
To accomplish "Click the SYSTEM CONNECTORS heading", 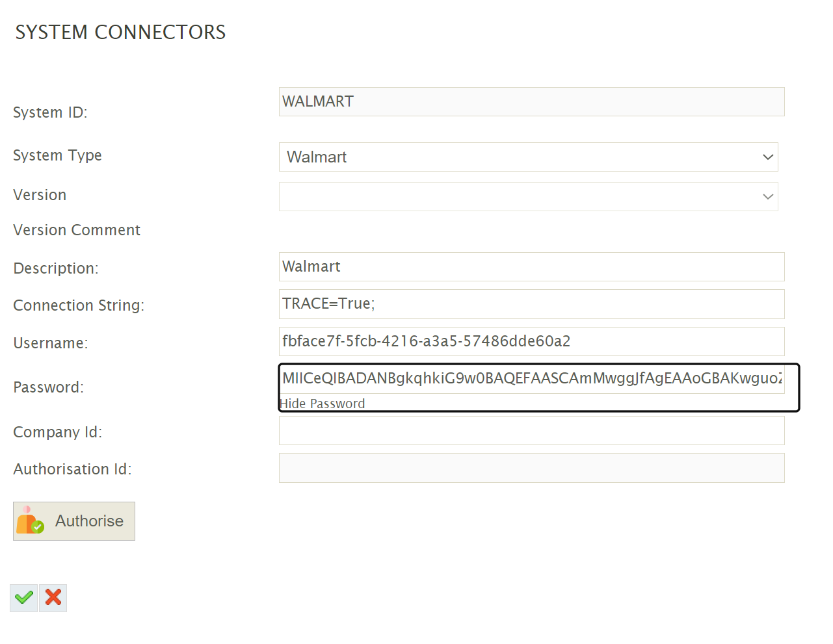I will click(120, 32).
